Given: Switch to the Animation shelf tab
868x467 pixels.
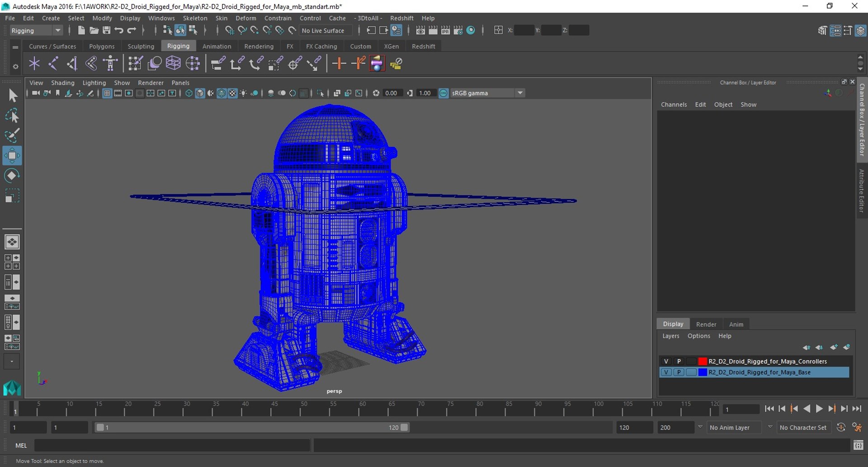Looking at the screenshot, I should [217, 46].
